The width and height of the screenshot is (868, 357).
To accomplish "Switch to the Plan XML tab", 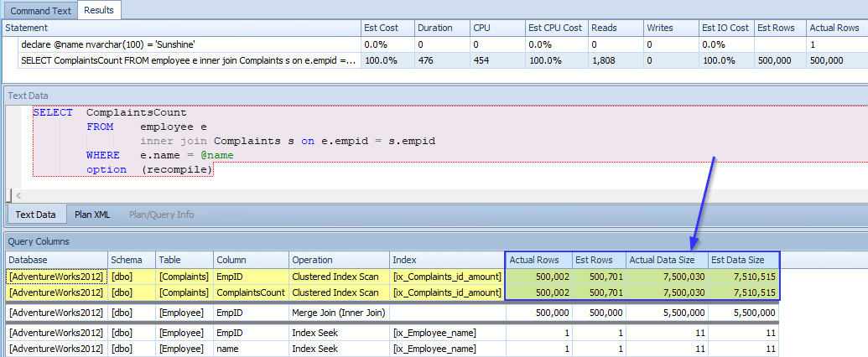I will [92, 215].
